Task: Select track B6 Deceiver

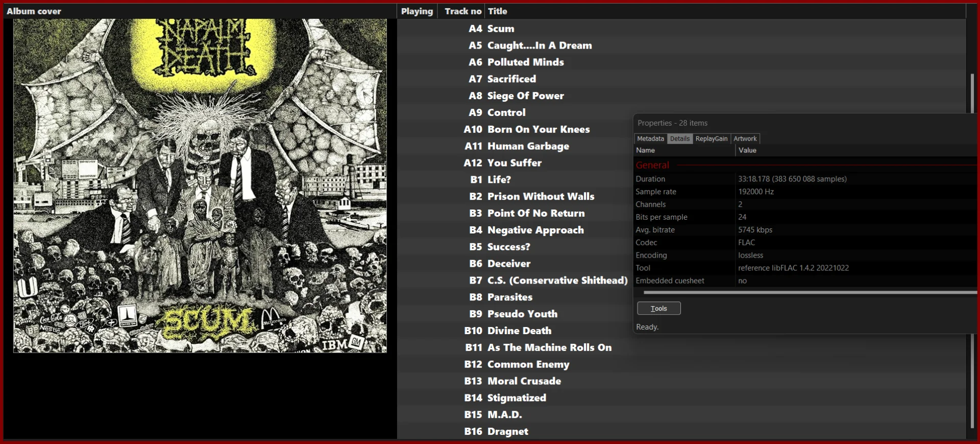Action: click(x=515, y=264)
